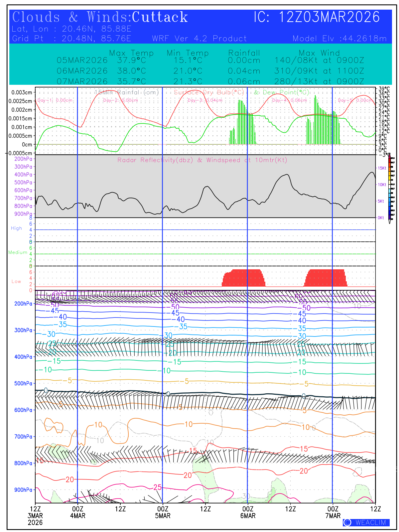Click the High cloud panel label

pyautogui.click(x=16, y=228)
